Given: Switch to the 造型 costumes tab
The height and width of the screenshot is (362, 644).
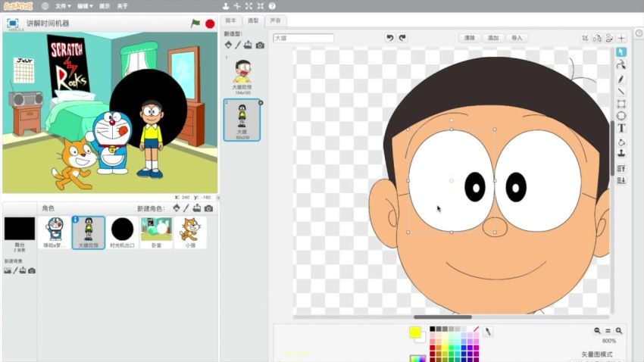Looking at the screenshot, I should [253, 20].
